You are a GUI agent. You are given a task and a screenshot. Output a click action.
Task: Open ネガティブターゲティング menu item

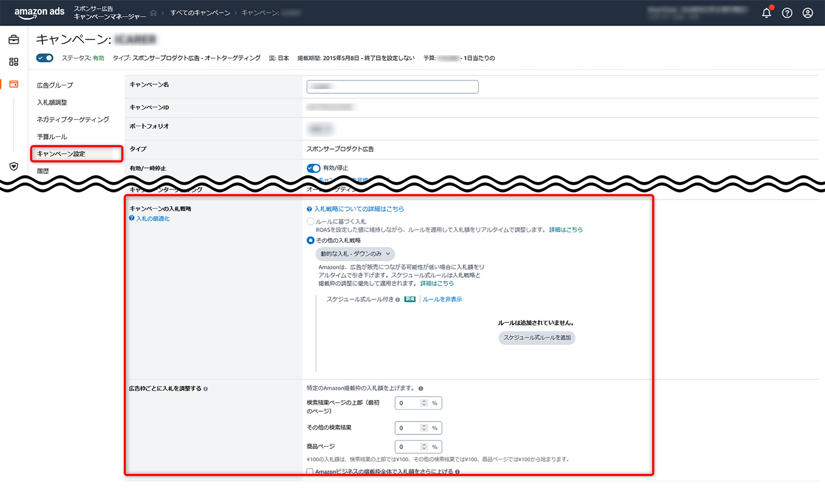pos(73,120)
